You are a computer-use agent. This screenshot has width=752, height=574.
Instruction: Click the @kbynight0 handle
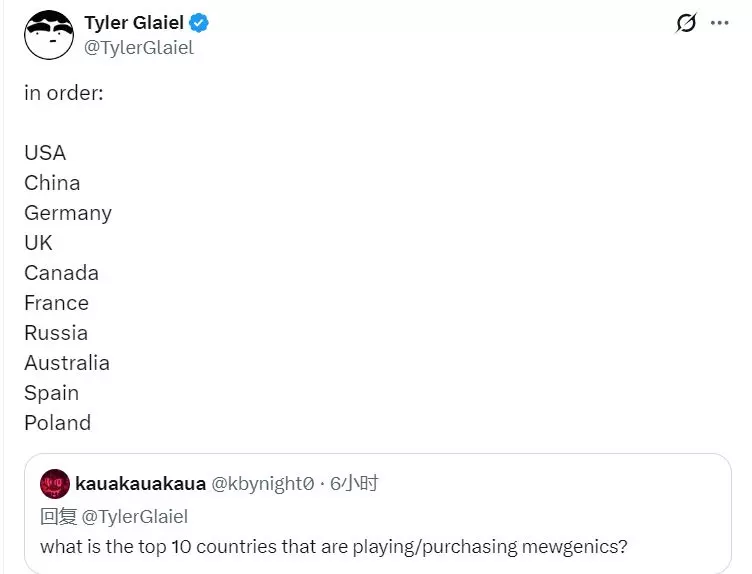coord(263,484)
